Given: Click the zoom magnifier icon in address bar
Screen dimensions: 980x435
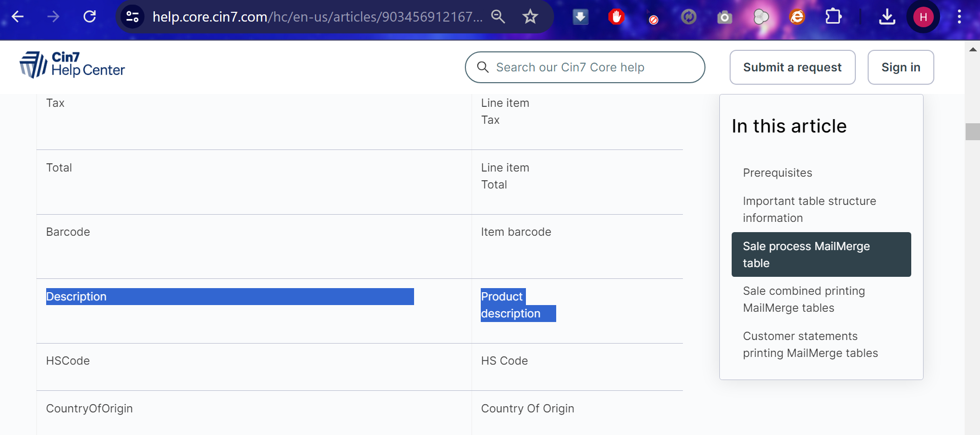Looking at the screenshot, I should pos(498,17).
